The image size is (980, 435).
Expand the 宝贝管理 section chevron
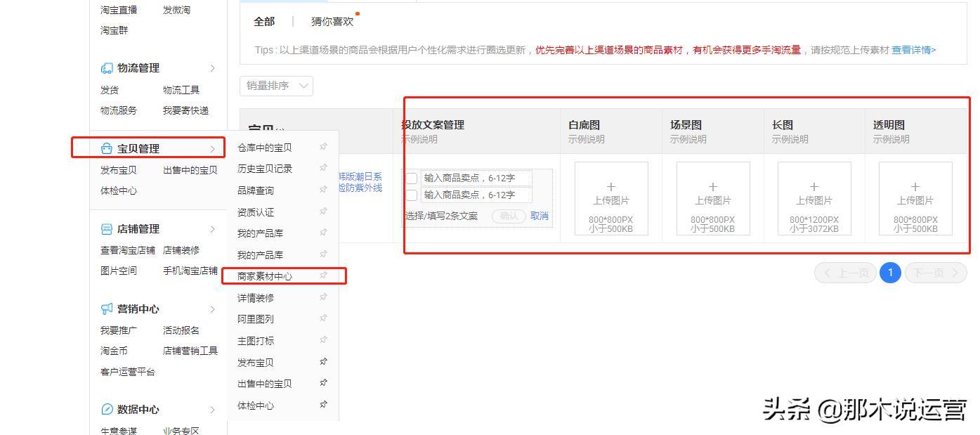click(213, 148)
